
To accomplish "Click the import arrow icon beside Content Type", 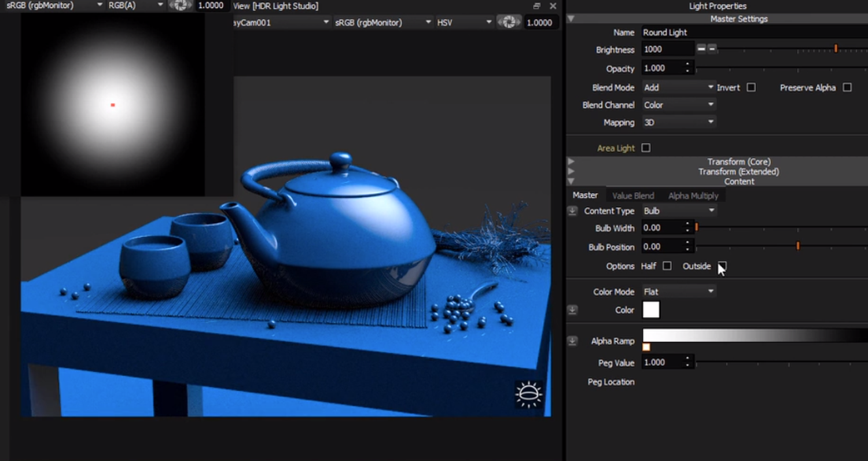I will (x=572, y=211).
